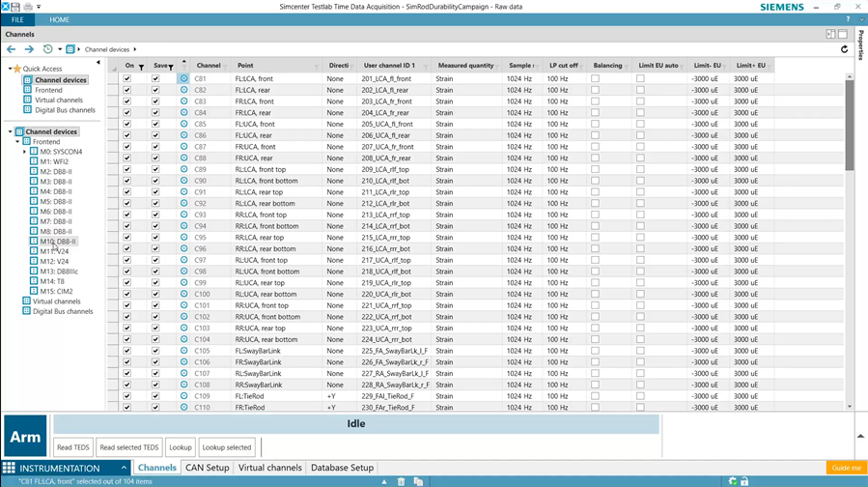Click the forward navigation arrow
Screen dimensions: 868x487
[29, 49]
